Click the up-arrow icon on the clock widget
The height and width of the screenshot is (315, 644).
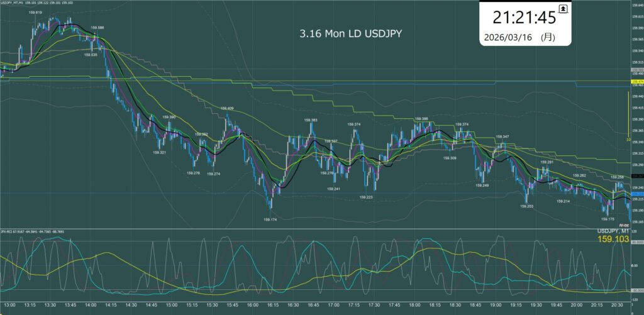click(x=562, y=10)
